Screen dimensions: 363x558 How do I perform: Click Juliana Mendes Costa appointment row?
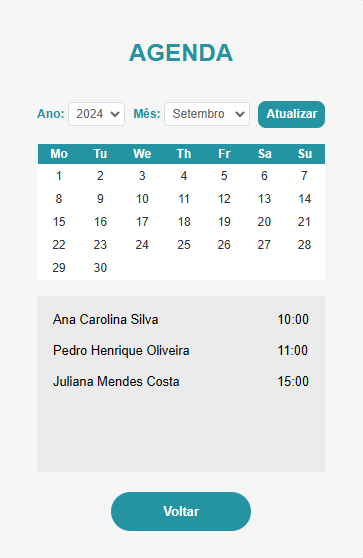[181, 381]
